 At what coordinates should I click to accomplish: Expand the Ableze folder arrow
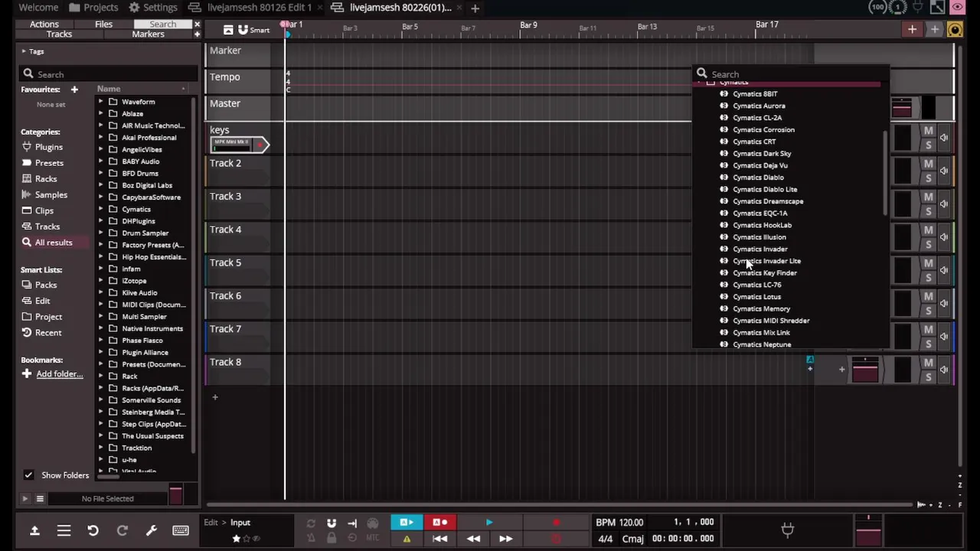click(101, 113)
